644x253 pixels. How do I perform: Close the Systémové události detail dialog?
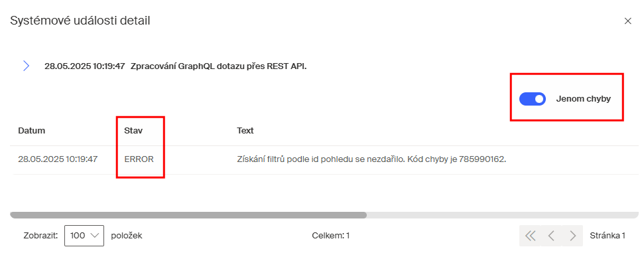point(627,21)
